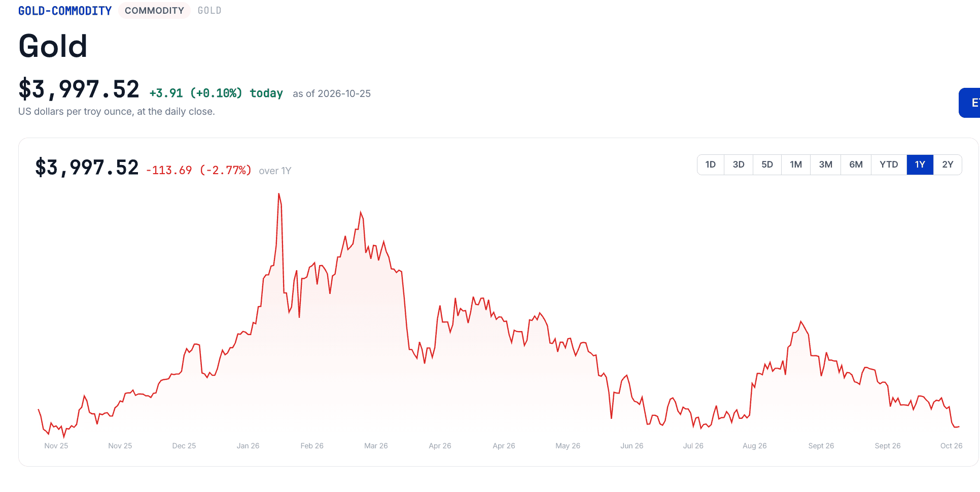Viewport: 980px width, 492px height.
Task: Click the COMMODITY category tag
Action: click(154, 11)
